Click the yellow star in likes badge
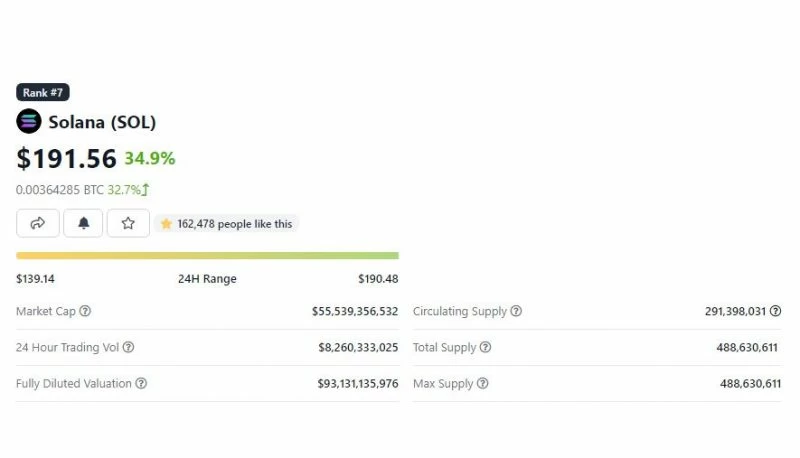Viewport: 800px width, 458px height. [x=166, y=224]
